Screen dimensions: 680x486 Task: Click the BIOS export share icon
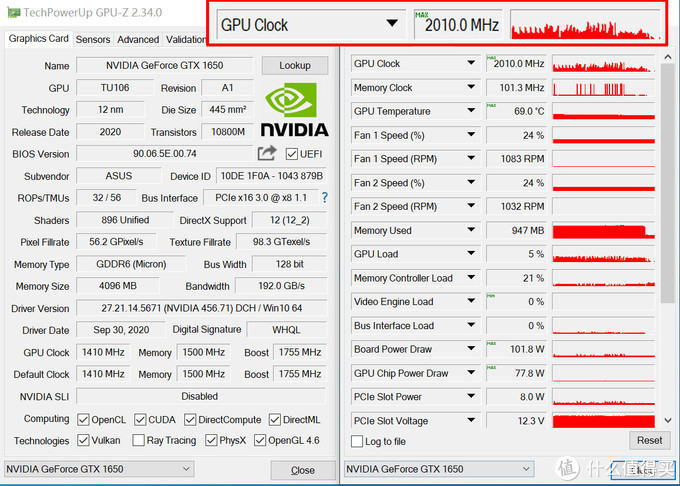(x=267, y=153)
